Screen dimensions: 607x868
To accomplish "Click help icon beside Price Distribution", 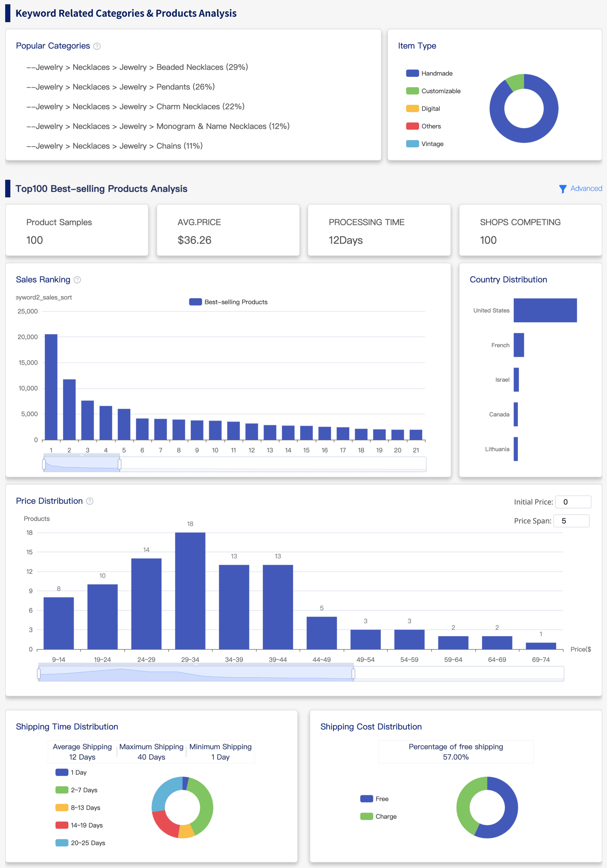I will (x=89, y=501).
